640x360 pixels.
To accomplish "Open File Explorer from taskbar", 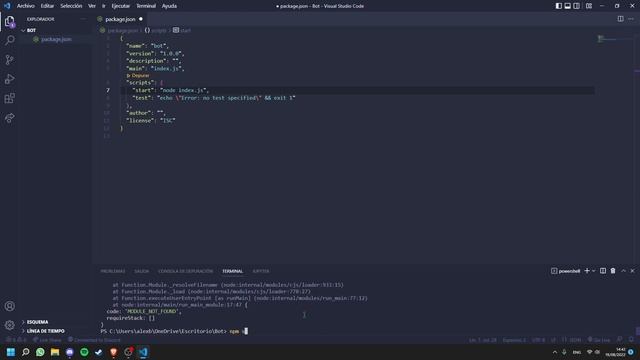I will point(55,352).
